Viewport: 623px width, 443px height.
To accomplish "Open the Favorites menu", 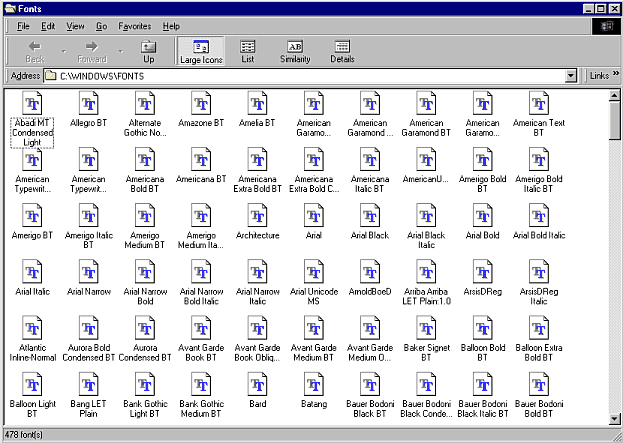I will (135, 26).
